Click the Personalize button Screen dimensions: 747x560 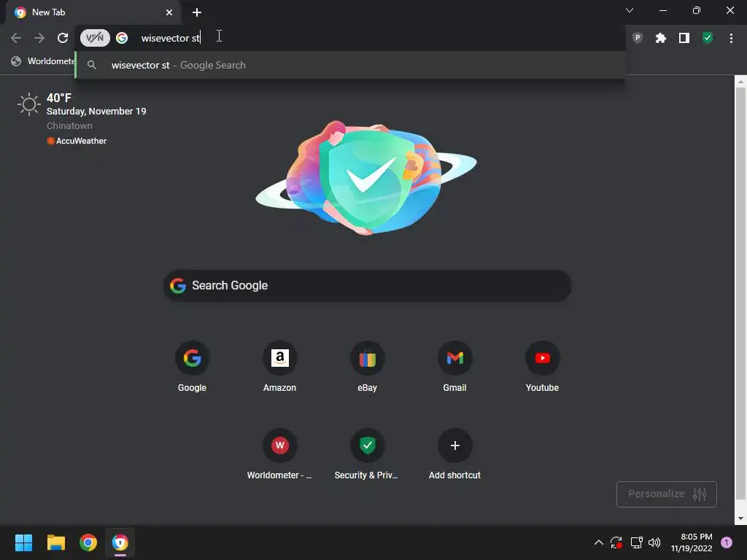click(x=667, y=494)
